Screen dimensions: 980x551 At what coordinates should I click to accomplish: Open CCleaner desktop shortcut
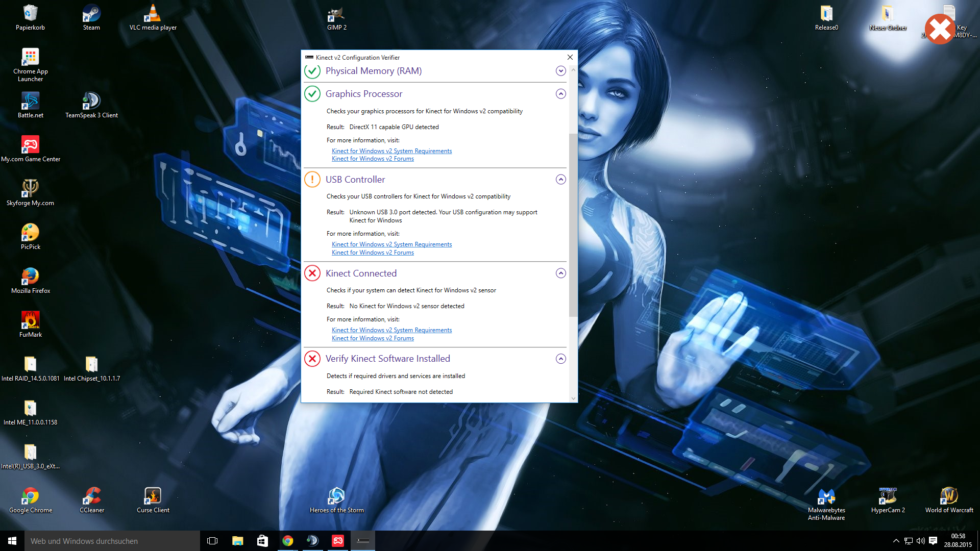[x=91, y=500]
